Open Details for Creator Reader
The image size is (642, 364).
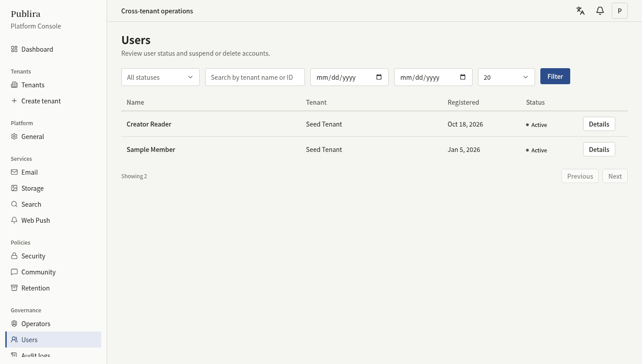[599, 124]
